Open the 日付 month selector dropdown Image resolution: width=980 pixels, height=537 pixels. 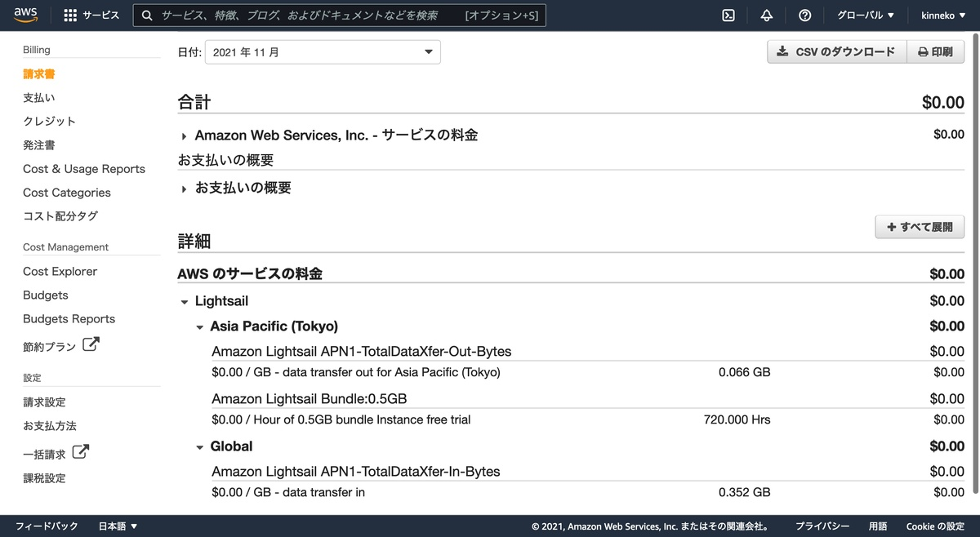click(x=323, y=52)
